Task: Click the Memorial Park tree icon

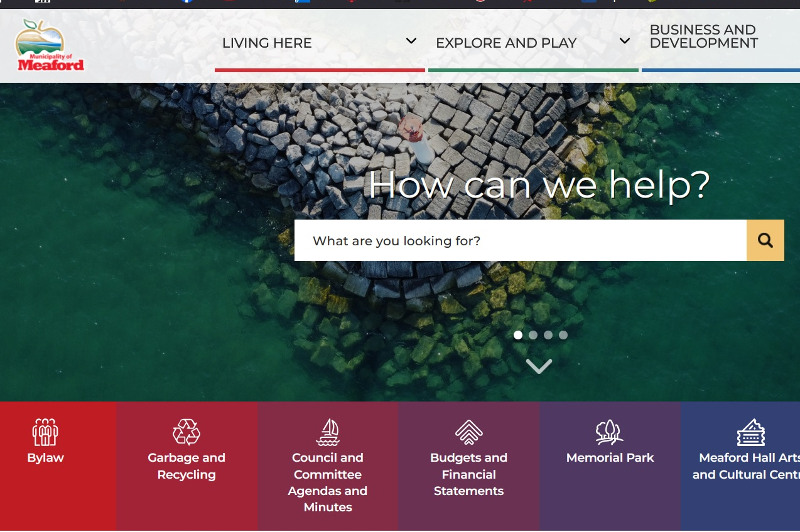Action: point(610,432)
